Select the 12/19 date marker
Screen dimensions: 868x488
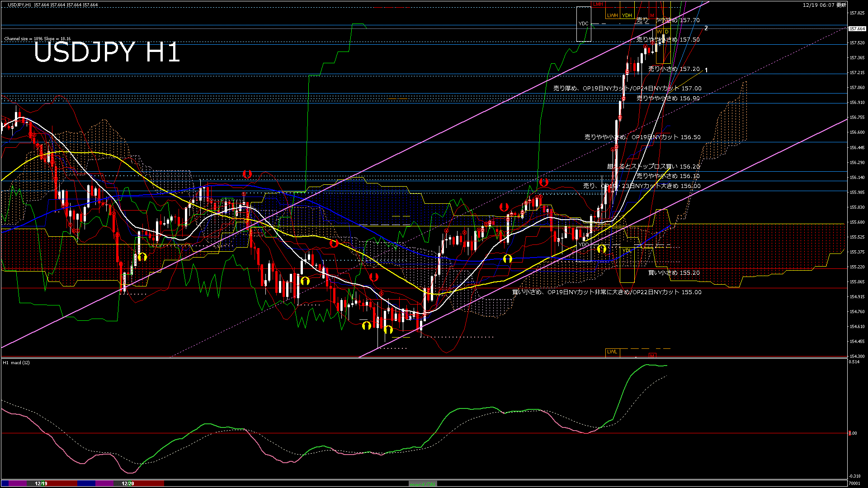tap(41, 483)
